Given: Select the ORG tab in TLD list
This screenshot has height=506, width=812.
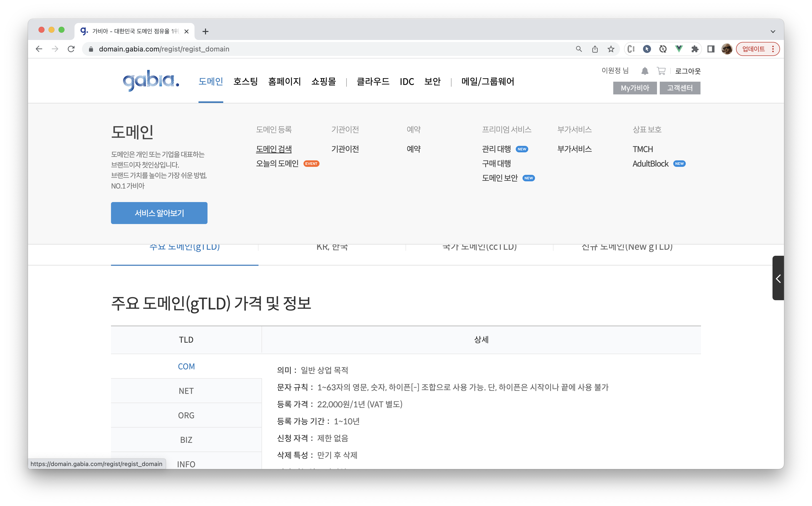Looking at the screenshot, I should tap(186, 415).
